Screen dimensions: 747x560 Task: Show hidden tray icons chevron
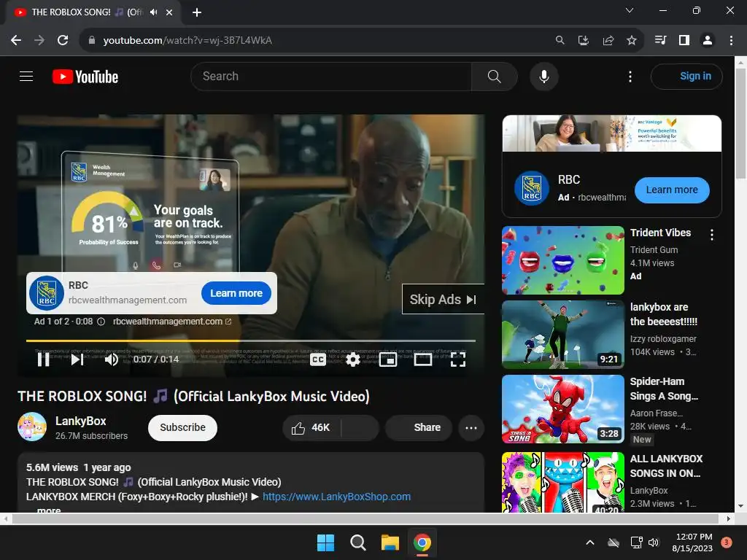(589, 542)
